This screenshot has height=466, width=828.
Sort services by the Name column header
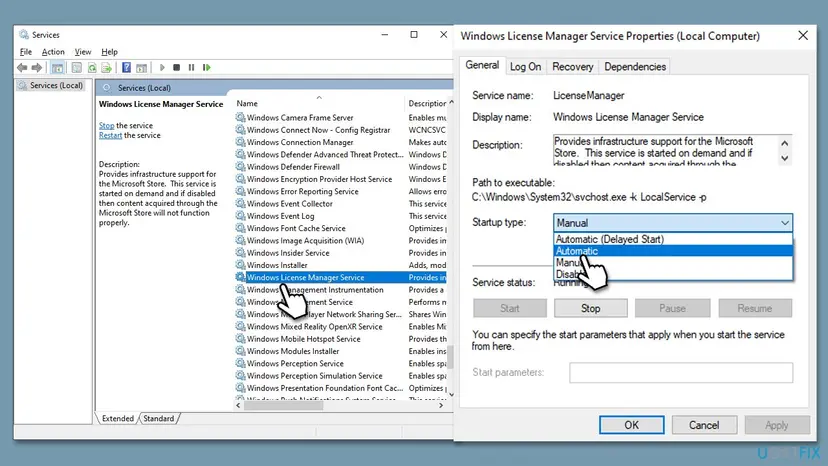318,104
